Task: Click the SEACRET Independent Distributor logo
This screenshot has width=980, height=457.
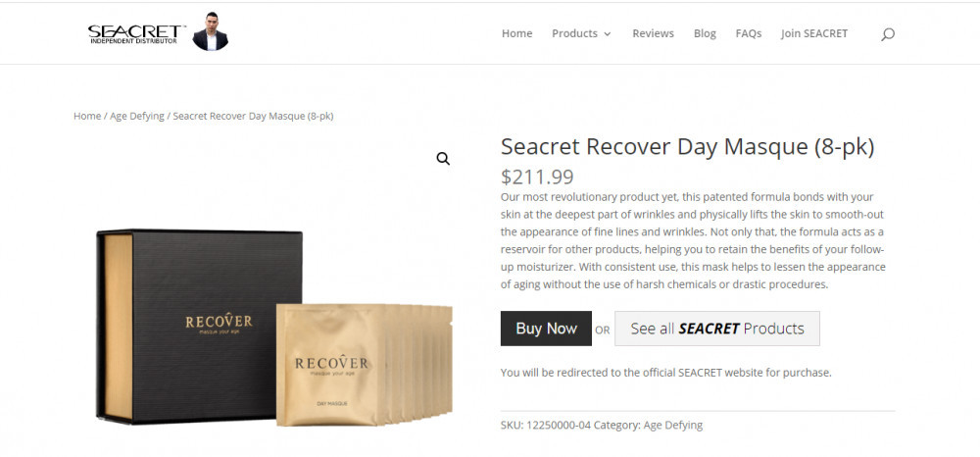Action: (136, 33)
